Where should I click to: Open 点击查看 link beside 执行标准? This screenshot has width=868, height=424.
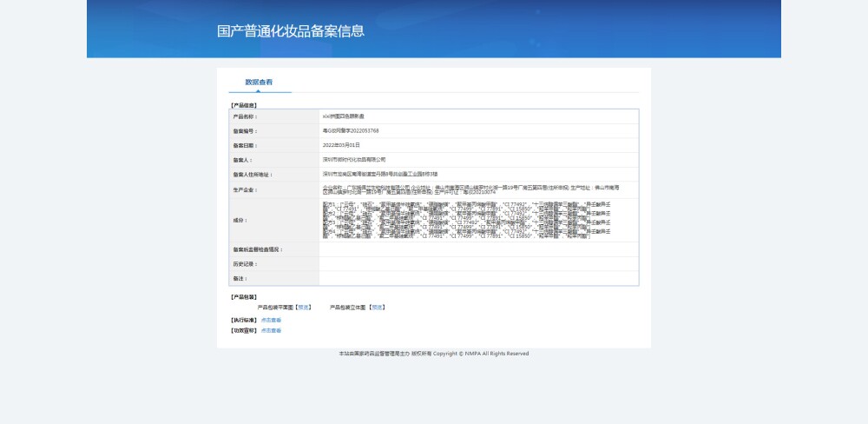click(271, 320)
